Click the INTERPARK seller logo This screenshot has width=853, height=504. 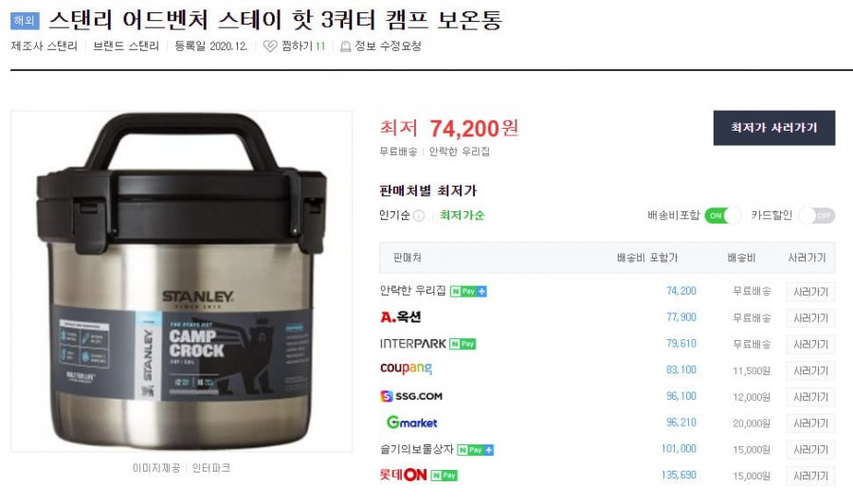click(x=413, y=344)
